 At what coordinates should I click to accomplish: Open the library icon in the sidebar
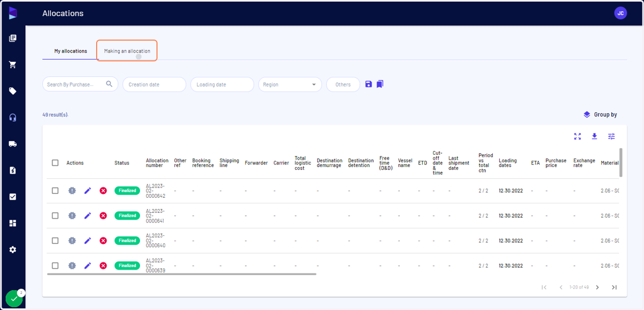click(x=13, y=38)
